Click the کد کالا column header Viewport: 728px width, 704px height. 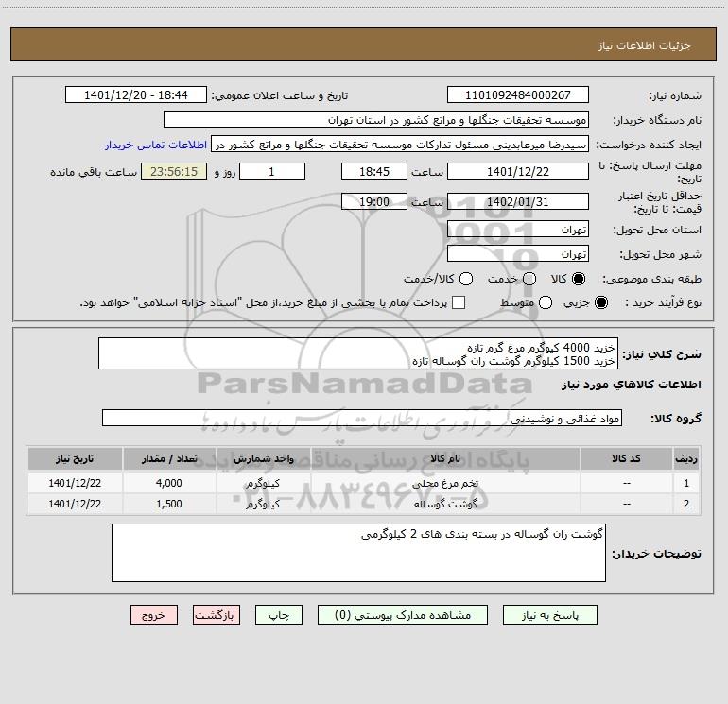coord(626,458)
